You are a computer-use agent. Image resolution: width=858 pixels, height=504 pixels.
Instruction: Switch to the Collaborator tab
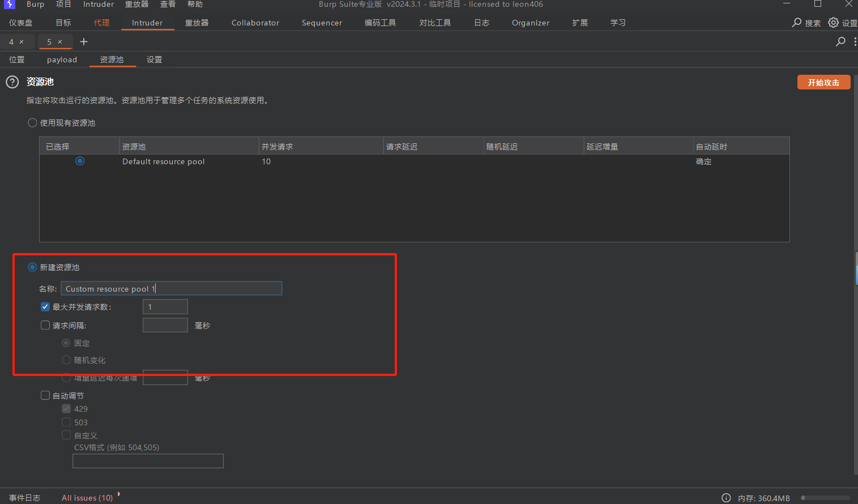point(255,23)
